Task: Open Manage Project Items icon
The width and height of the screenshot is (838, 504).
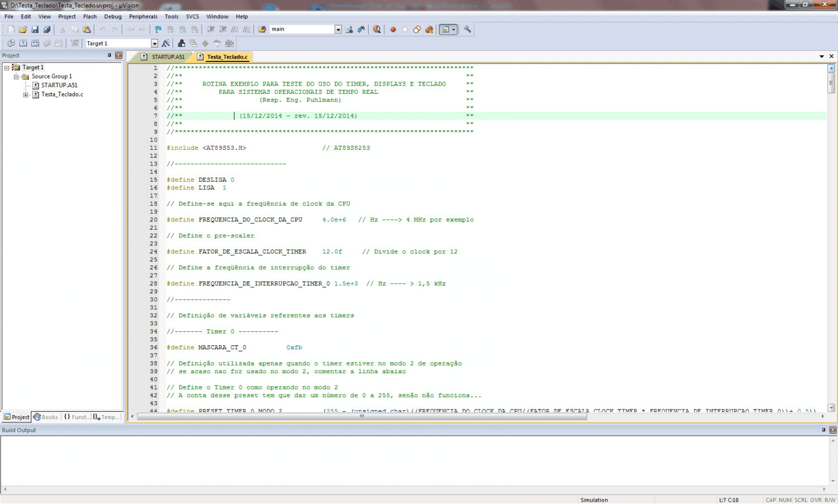Action: point(182,44)
